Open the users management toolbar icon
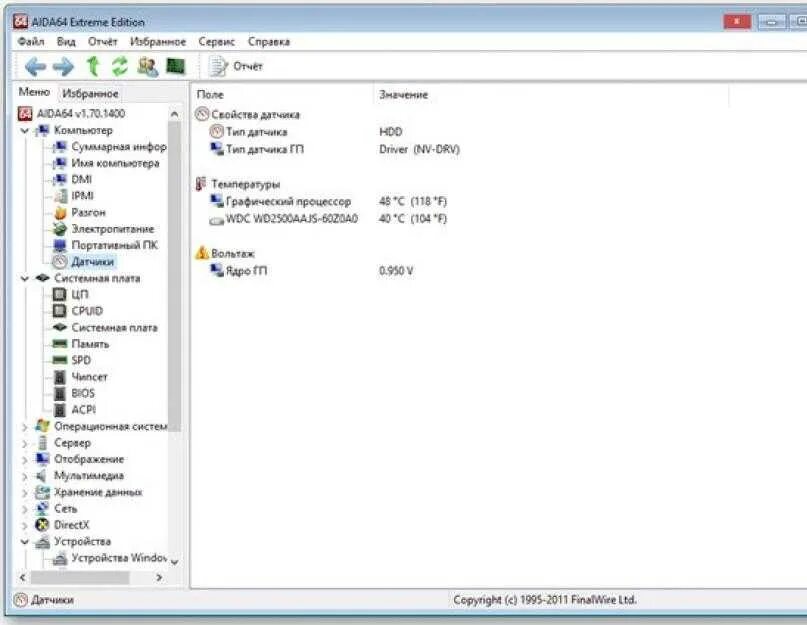Screen dimensions: 807x625 (x=148, y=66)
